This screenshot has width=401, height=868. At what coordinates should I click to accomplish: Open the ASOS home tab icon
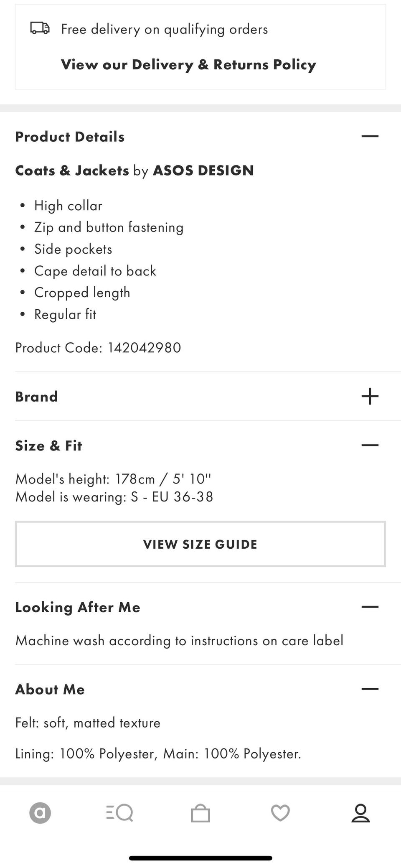(x=40, y=813)
